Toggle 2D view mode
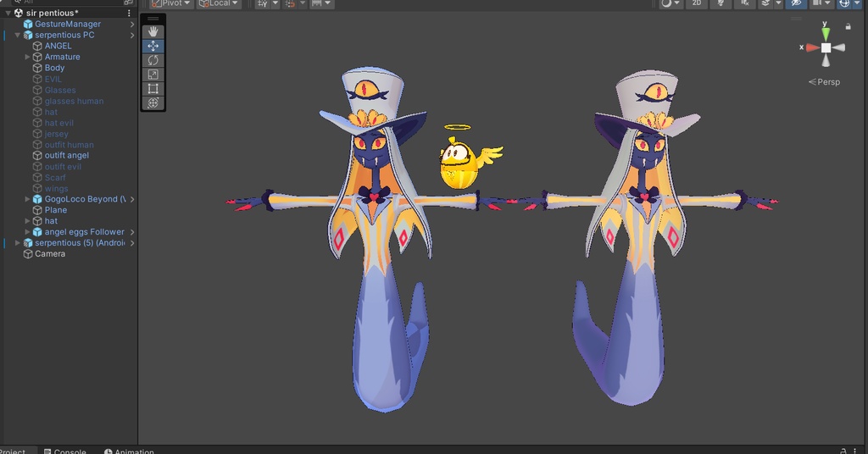This screenshot has height=454, width=868. (697, 3)
